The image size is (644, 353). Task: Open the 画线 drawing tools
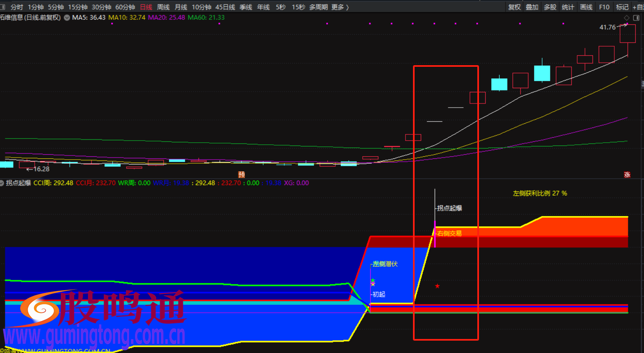pyautogui.click(x=586, y=7)
